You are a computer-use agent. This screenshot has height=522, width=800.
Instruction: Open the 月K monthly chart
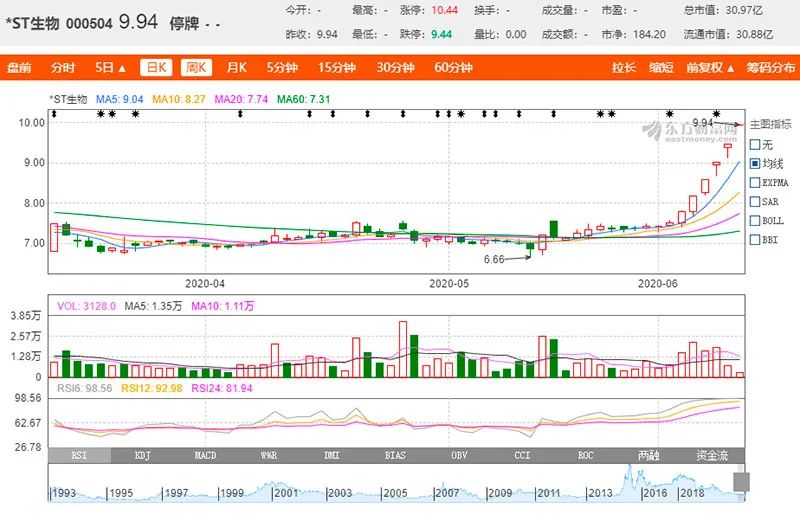click(x=236, y=68)
